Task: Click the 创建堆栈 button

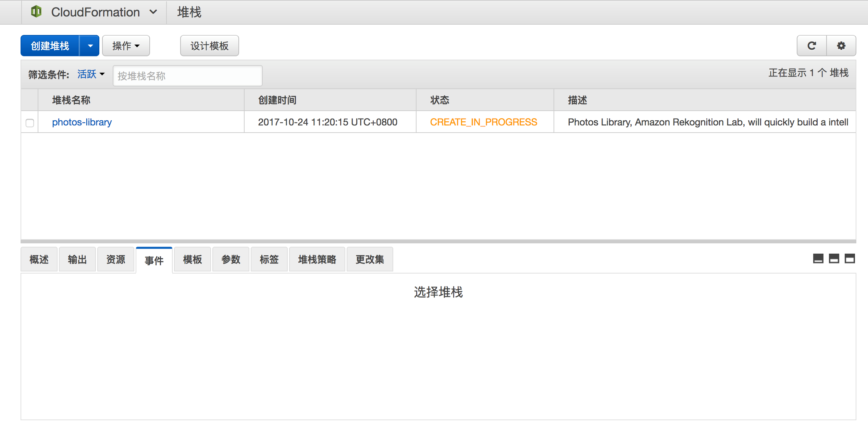Action: click(50, 46)
